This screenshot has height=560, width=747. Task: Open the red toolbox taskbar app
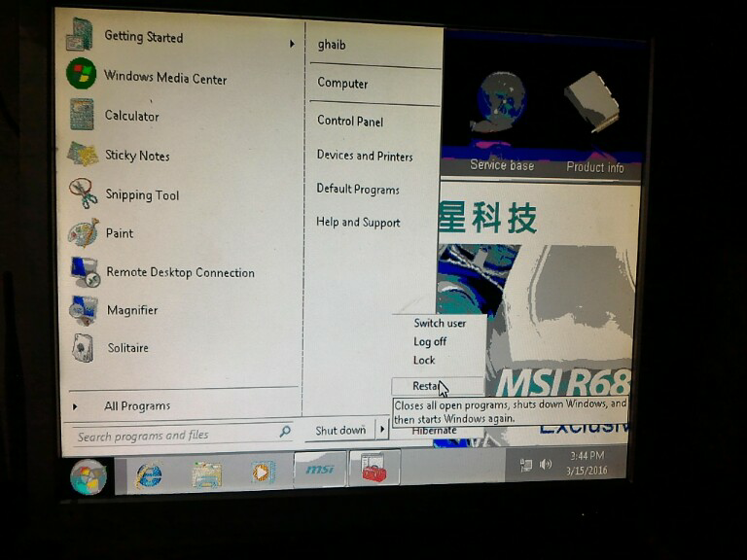[x=374, y=469]
